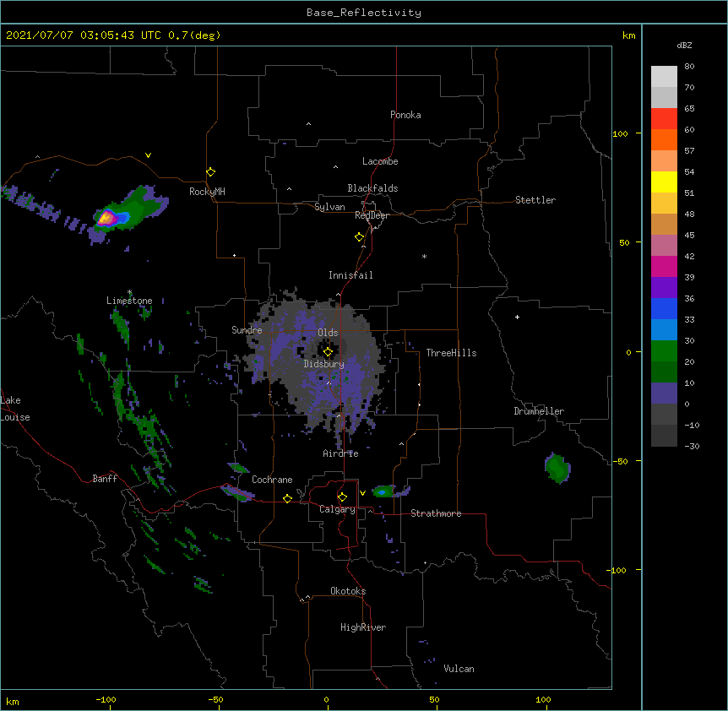Click the Cochrane town label
The image size is (728, 711).
[x=272, y=480]
